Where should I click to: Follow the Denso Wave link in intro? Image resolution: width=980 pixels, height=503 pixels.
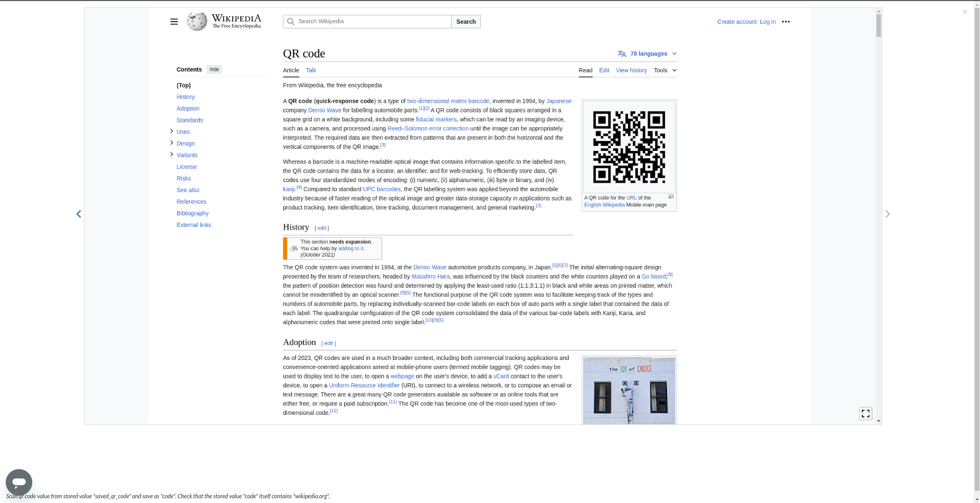click(x=325, y=110)
